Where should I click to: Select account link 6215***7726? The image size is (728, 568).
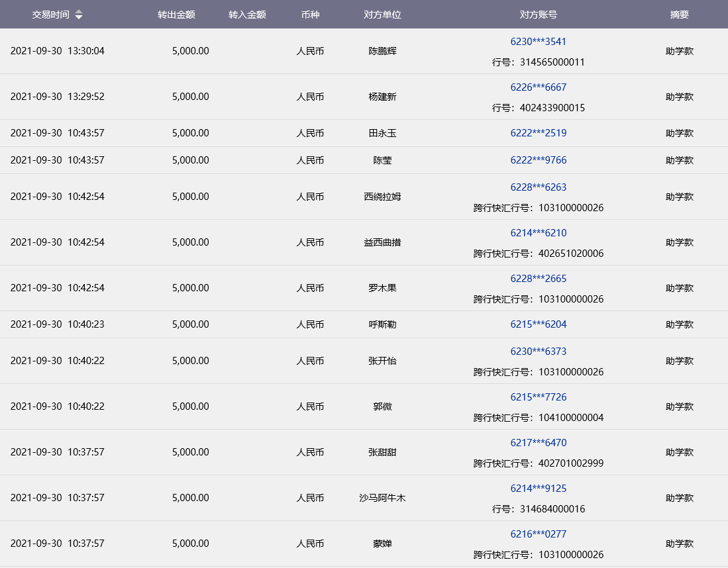coord(538,397)
